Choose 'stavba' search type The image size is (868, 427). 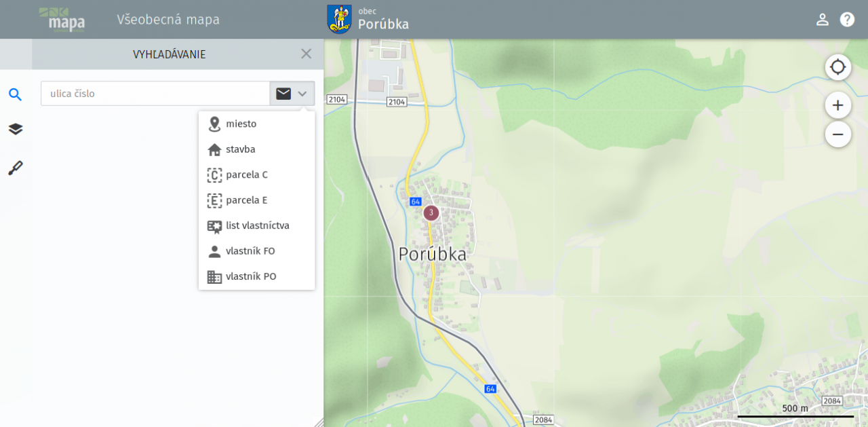click(x=240, y=149)
